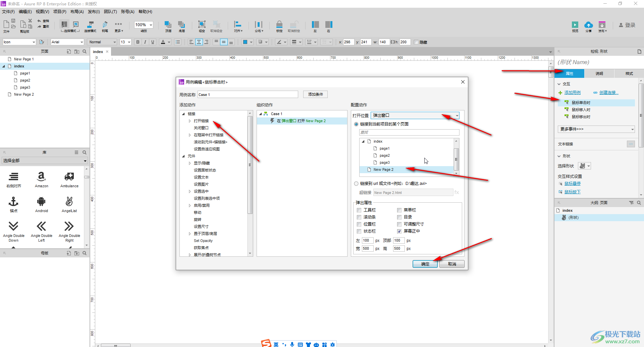The image size is (644, 347).
Task: Enable the 工具栏 toolbar checkbox
Action: click(x=359, y=210)
